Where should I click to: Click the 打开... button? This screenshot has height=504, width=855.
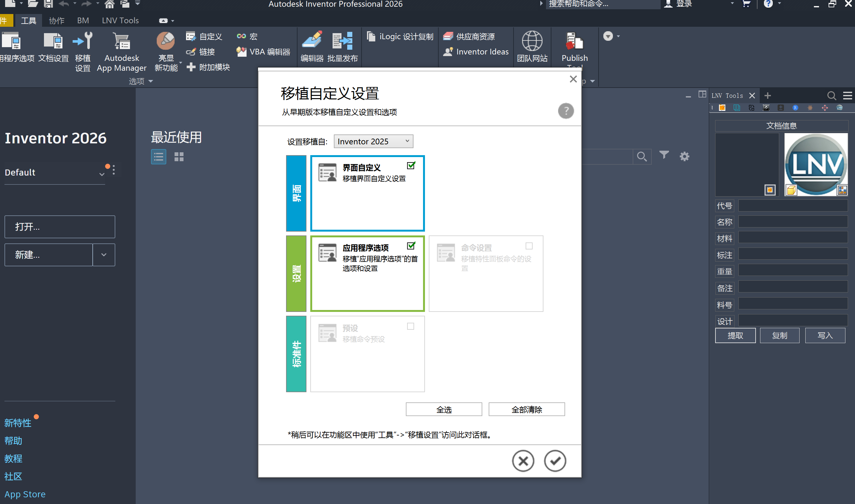[60, 227]
